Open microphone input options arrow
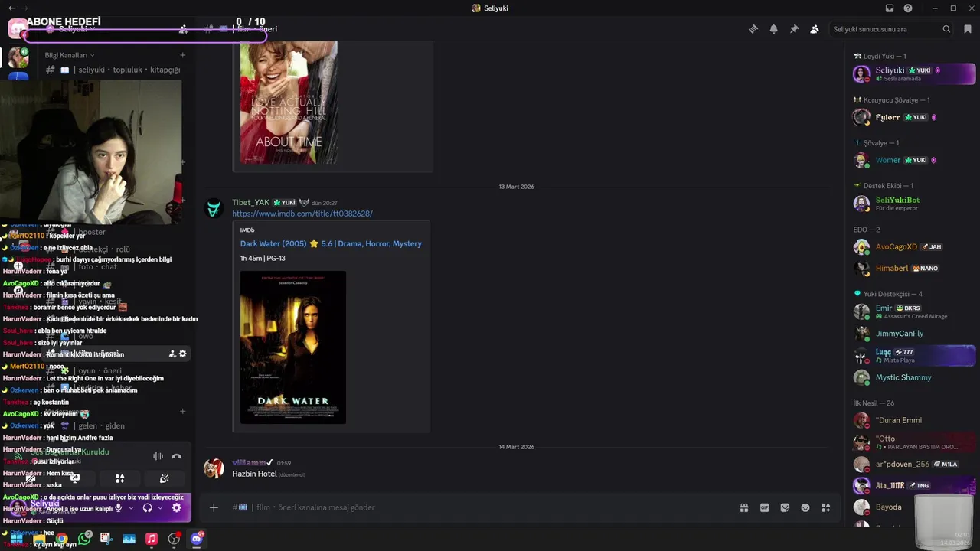 (x=131, y=508)
